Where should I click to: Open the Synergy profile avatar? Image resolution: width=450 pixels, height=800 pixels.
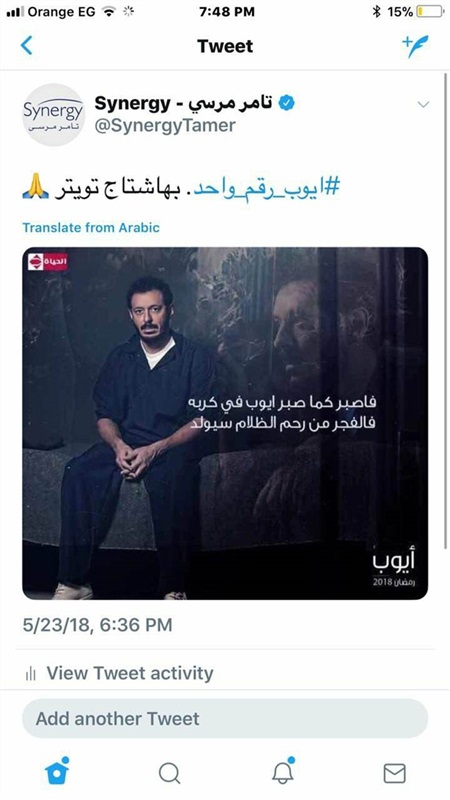tap(53, 115)
